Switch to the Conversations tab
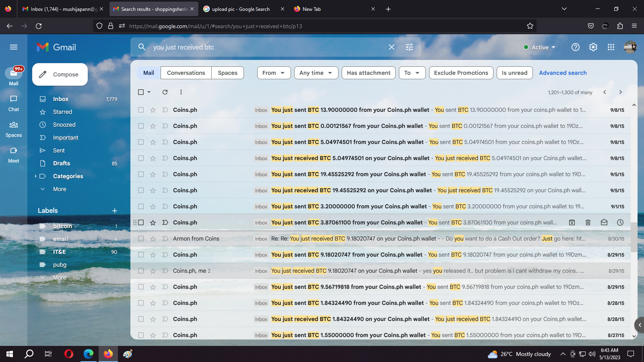Image resolution: width=644 pixels, height=362 pixels. 186,73
